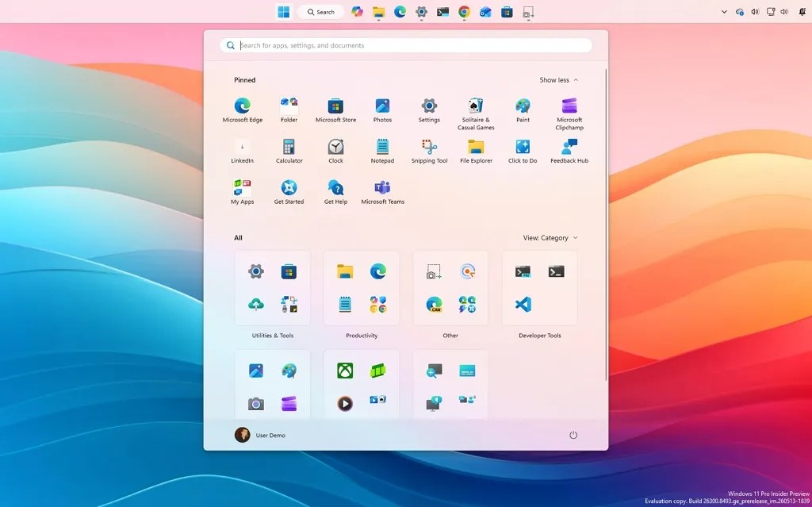812x507 pixels.
Task: Launch the Get Started app
Action: [289, 192]
